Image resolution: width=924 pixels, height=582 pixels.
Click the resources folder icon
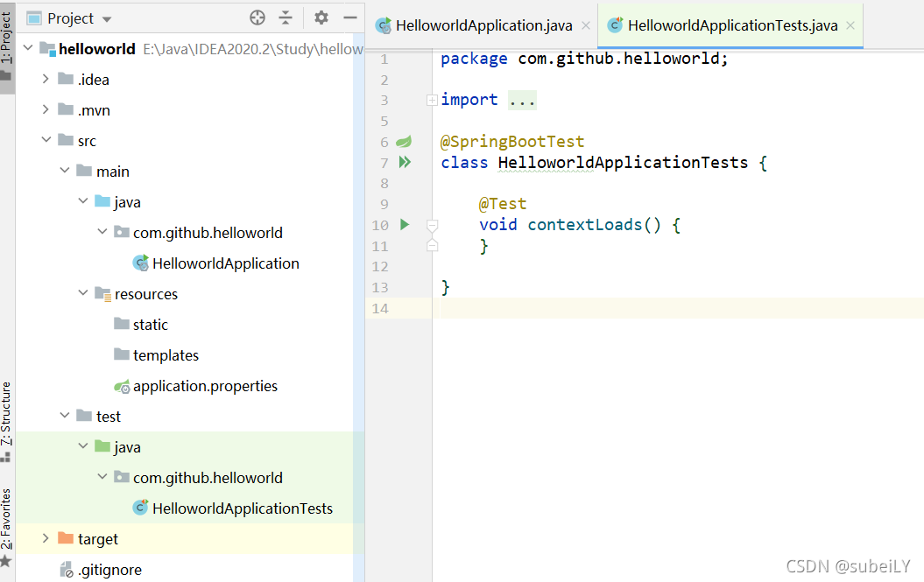(x=102, y=293)
